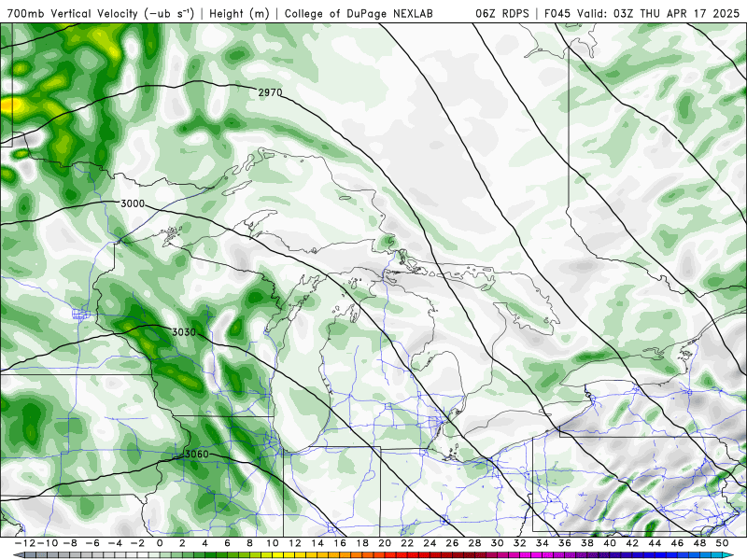
Task: Click the 18 value on the color scale
Action: pos(362,543)
